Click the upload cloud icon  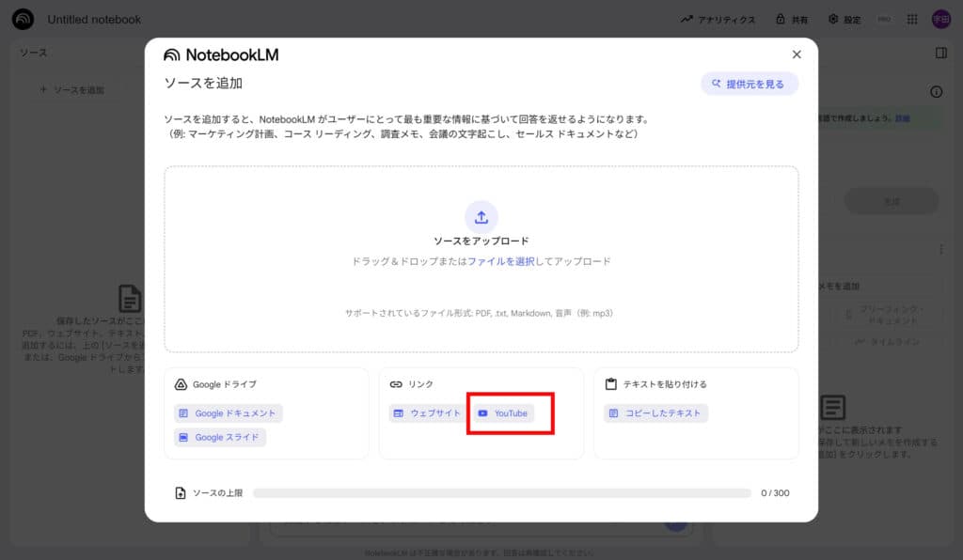481,216
